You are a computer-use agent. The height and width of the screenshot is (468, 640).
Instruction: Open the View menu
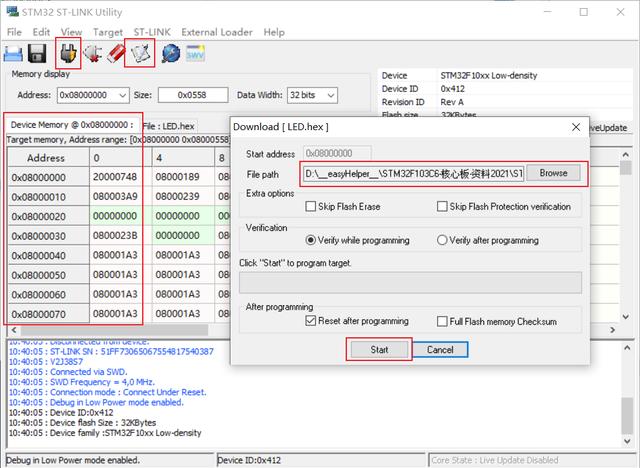tap(71, 32)
